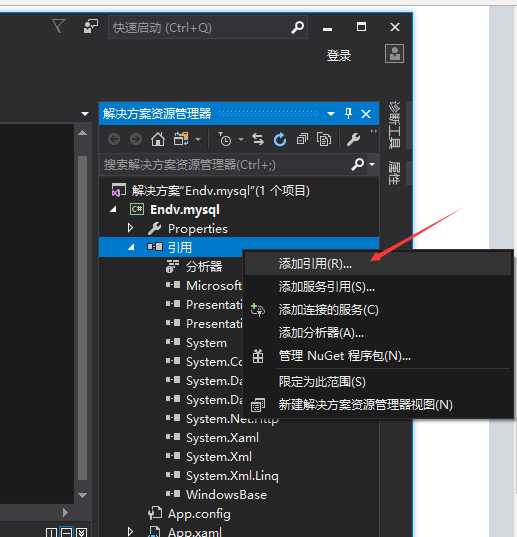Click the toolbar overflow options button
Viewport: 517px width, 537px height.
pyautogui.click(x=373, y=132)
